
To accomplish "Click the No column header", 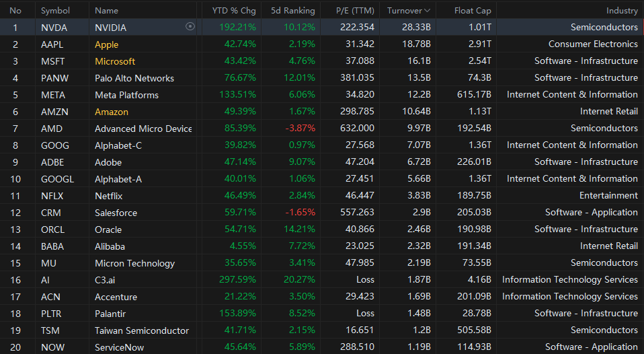I will tap(15, 11).
